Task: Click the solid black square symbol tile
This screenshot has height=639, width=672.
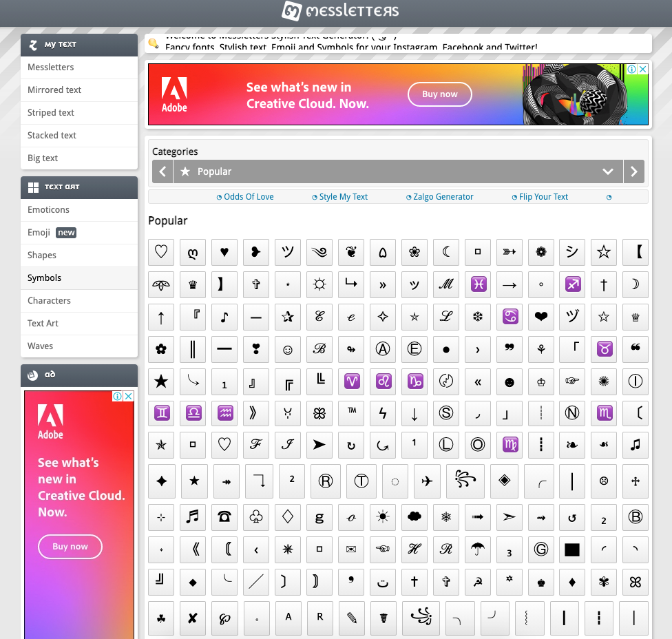Action: pos(573,549)
